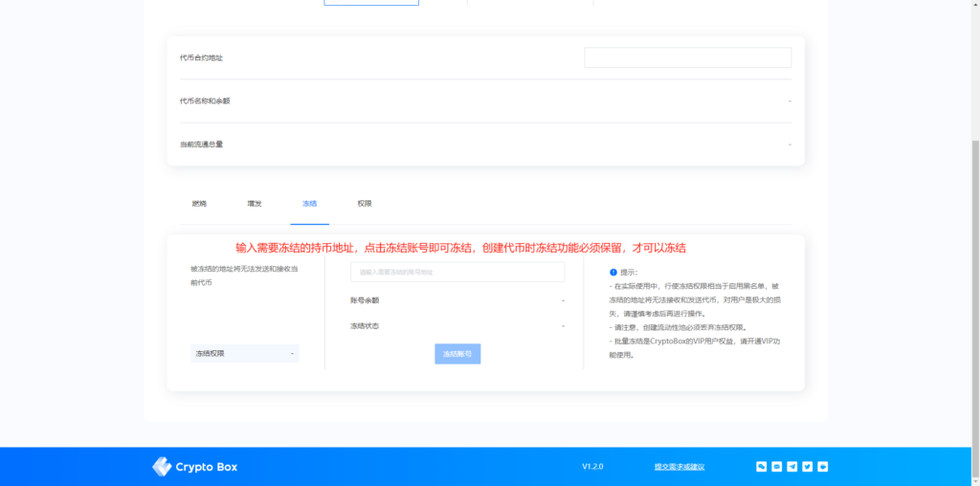Click the outlined blue button at top
This screenshot has width=980, height=486.
371,3
